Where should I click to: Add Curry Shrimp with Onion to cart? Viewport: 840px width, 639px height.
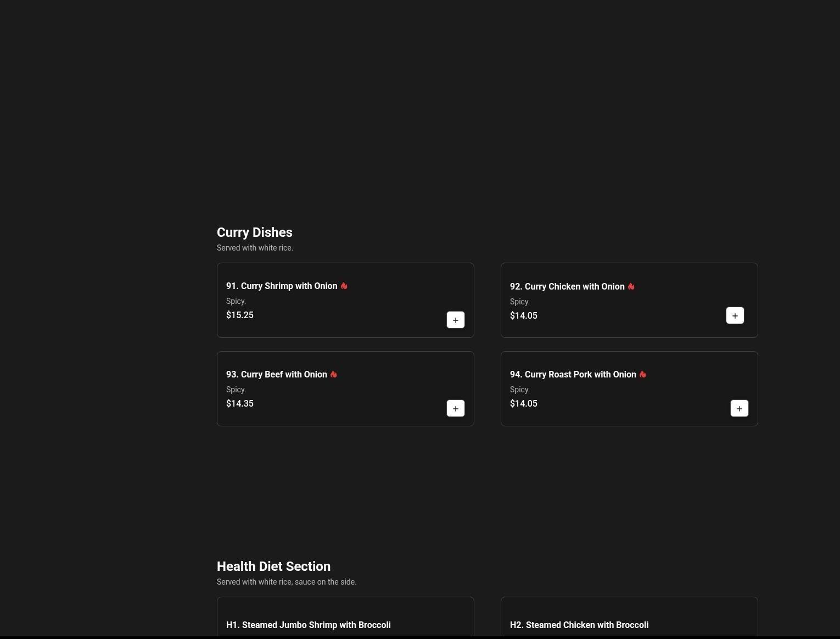pyautogui.click(x=455, y=320)
